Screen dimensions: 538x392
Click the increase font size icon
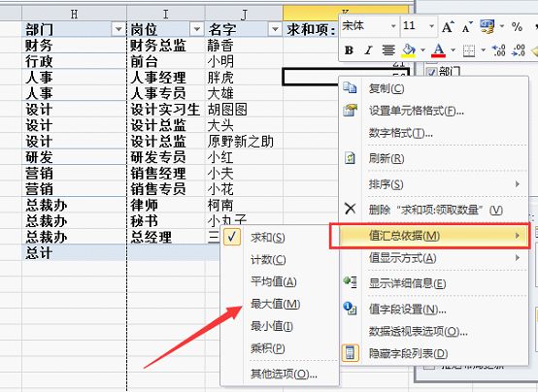coord(448,26)
